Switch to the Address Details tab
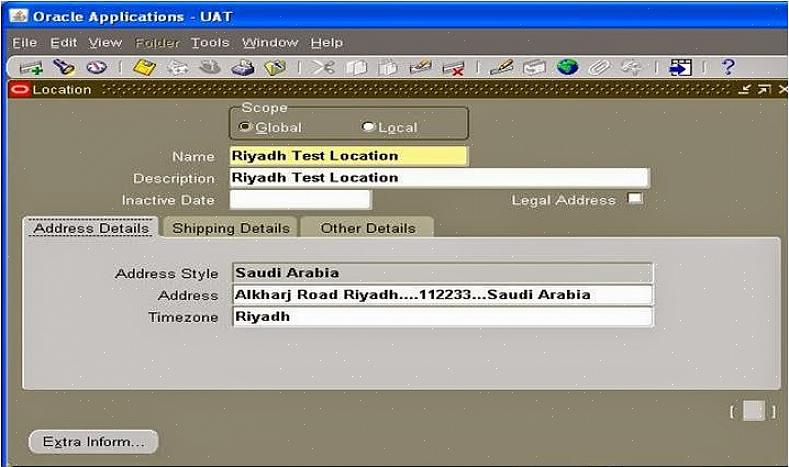The width and height of the screenshot is (789, 467). [x=91, y=228]
